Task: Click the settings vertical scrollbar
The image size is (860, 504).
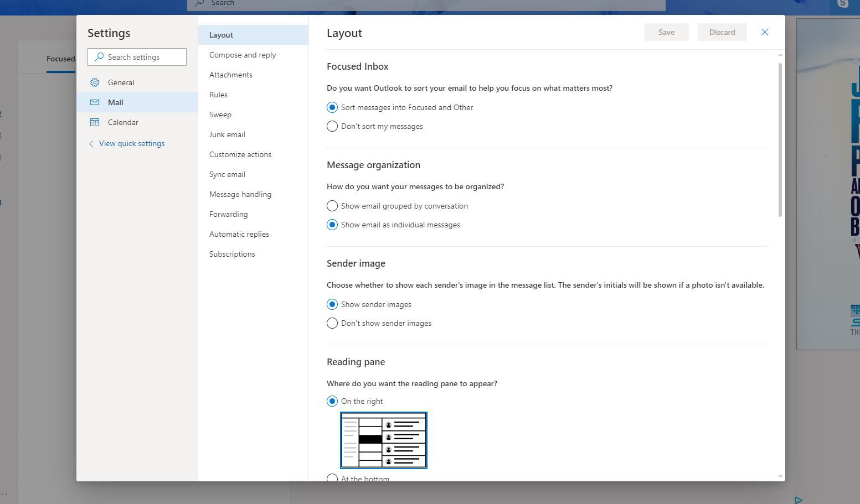Action: [780, 140]
